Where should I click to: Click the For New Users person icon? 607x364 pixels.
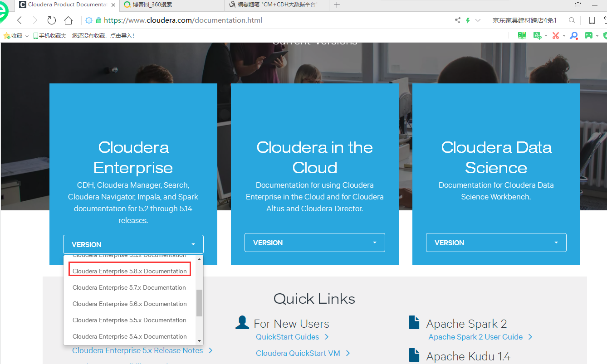tap(242, 322)
